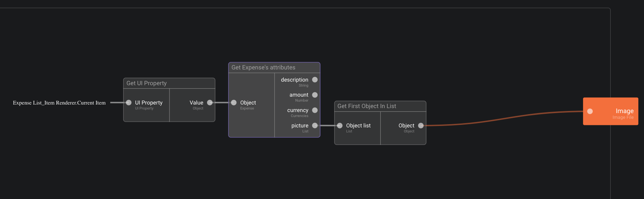Viewport: 644px width, 199px height.
Task: Select the Get UI Property node title
Action: pyautogui.click(x=146, y=83)
